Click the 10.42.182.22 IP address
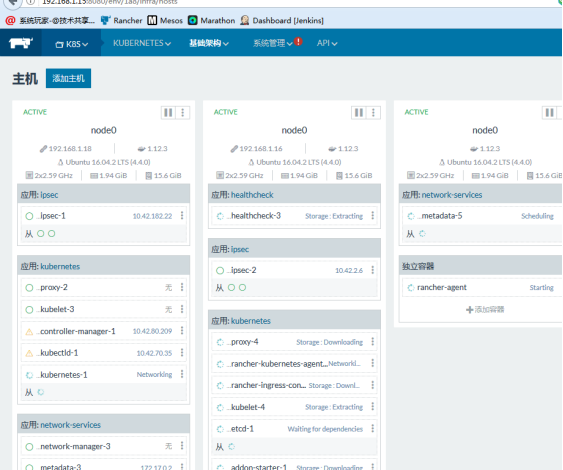The width and height of the screenshot is (563, 470). pos(152,216)
